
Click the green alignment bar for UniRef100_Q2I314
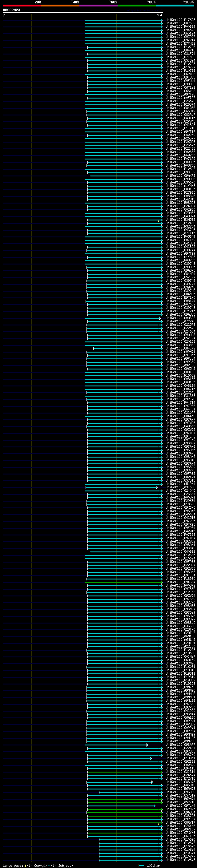125,772
